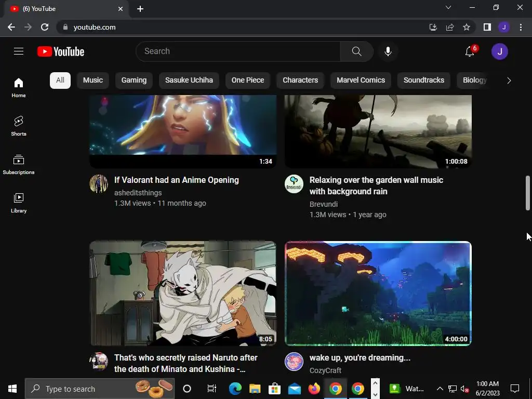Start voice search with microphone icon
Image resolution: width=532 pixels, height=399 pixels.
[x=388, y=51]
